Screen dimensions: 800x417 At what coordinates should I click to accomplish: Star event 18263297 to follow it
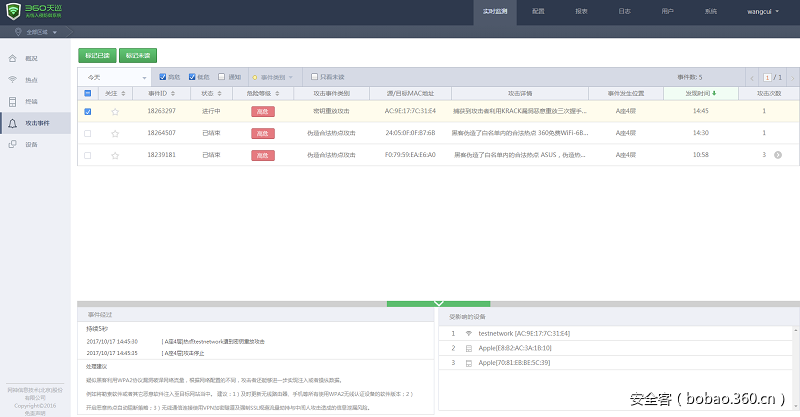click(115, 111)
